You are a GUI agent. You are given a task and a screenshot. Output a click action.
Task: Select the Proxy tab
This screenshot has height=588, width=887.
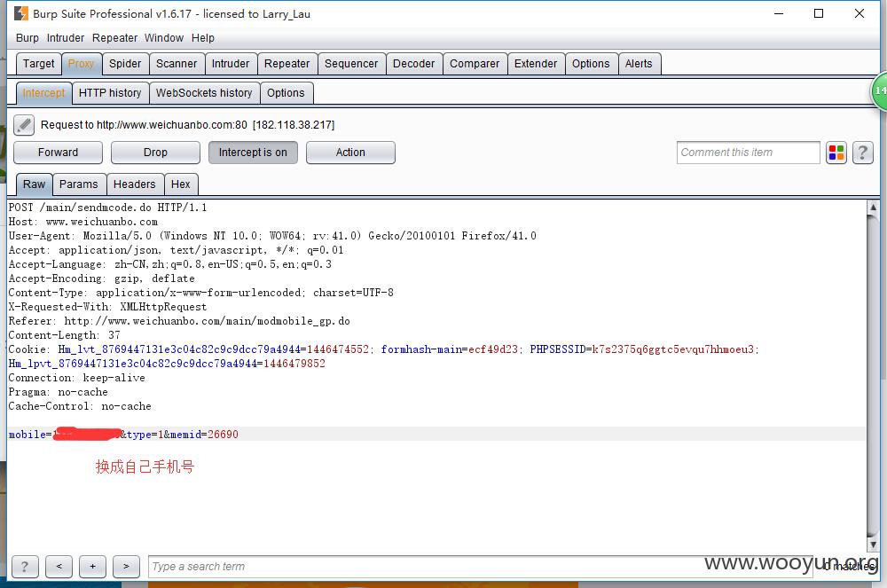point(81,64)
